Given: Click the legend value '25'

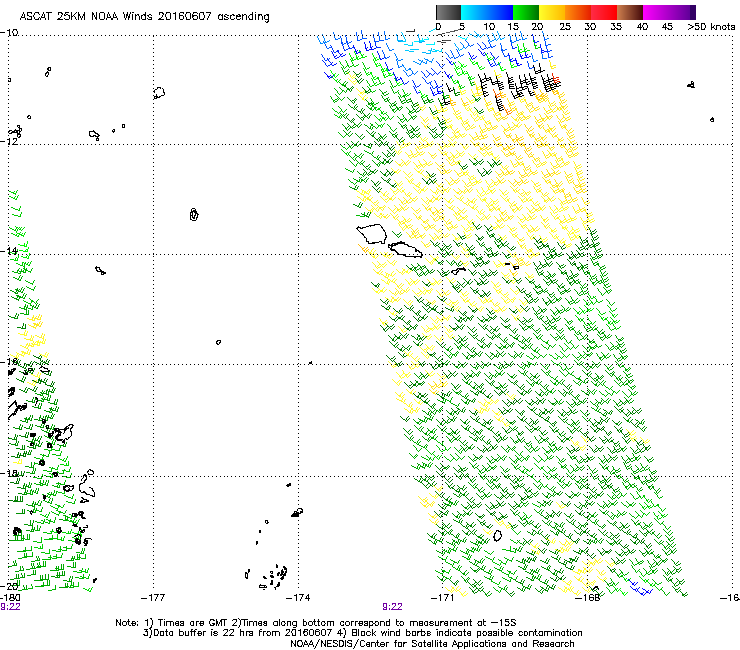Looking at the screenshot, I should pos(564,27).
